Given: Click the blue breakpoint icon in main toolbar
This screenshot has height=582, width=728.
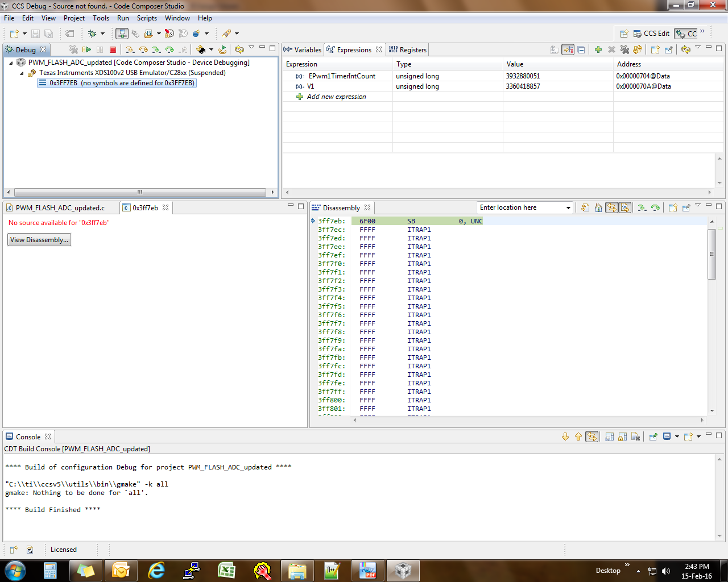Looking at the screenshot, I should [x=196, y=34].
